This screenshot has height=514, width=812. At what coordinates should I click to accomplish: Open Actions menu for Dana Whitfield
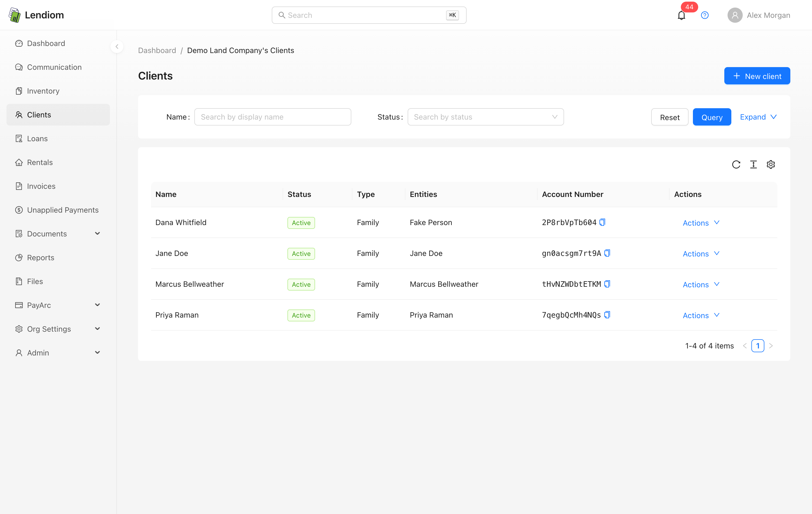tap(701, 223)
